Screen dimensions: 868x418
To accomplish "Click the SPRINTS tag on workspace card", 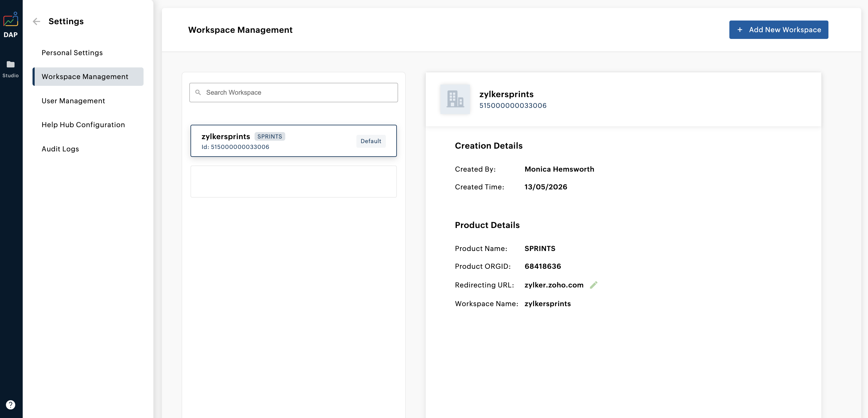I will 270,137.
